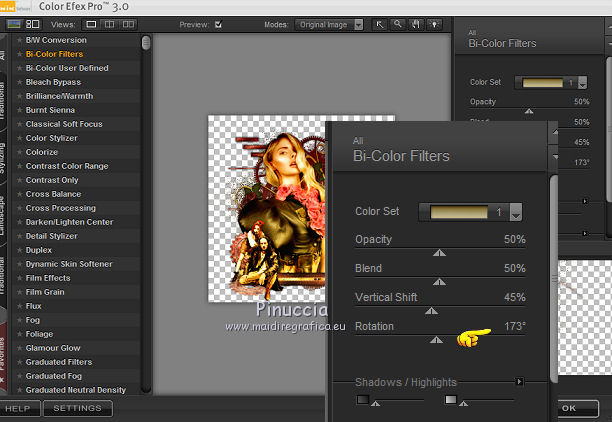Switch to single image view icon
Screen dimensions: 612x422
pyautogui.click(x=92, y=22)
